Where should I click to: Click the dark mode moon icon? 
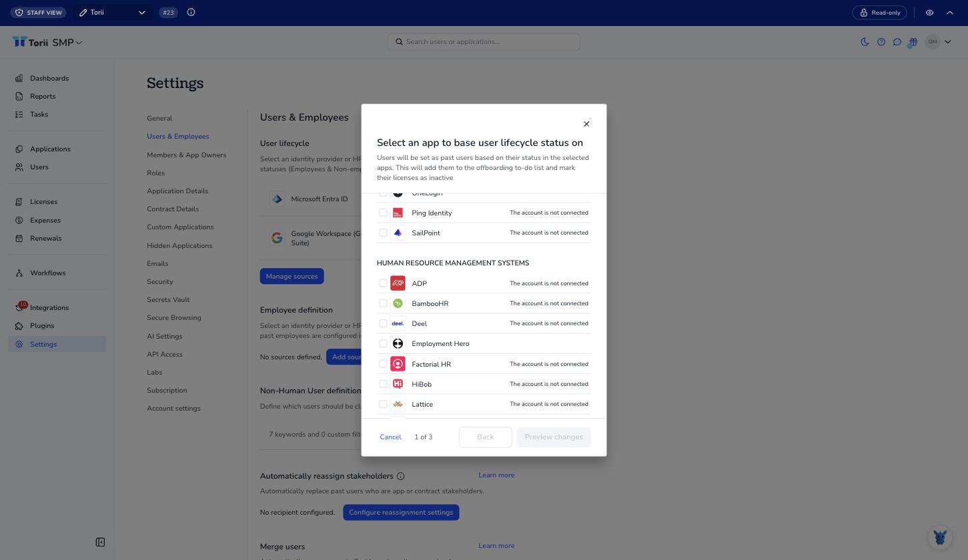865,42
